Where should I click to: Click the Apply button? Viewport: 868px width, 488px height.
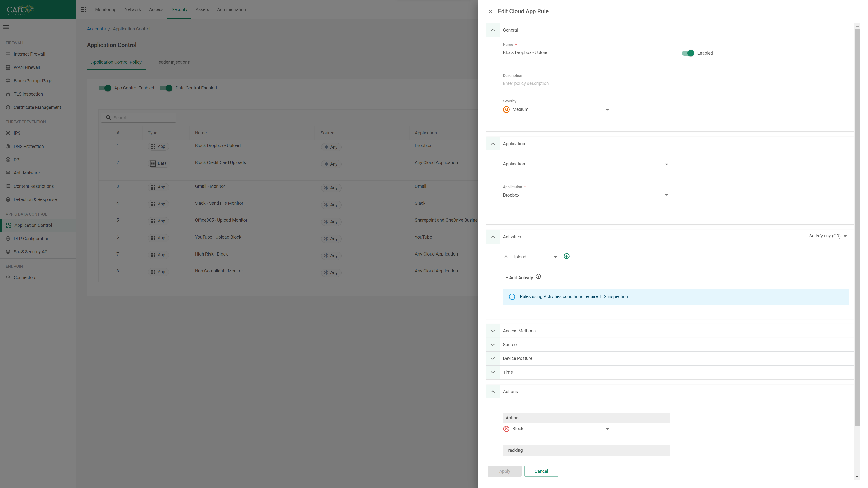coord(505,471)
